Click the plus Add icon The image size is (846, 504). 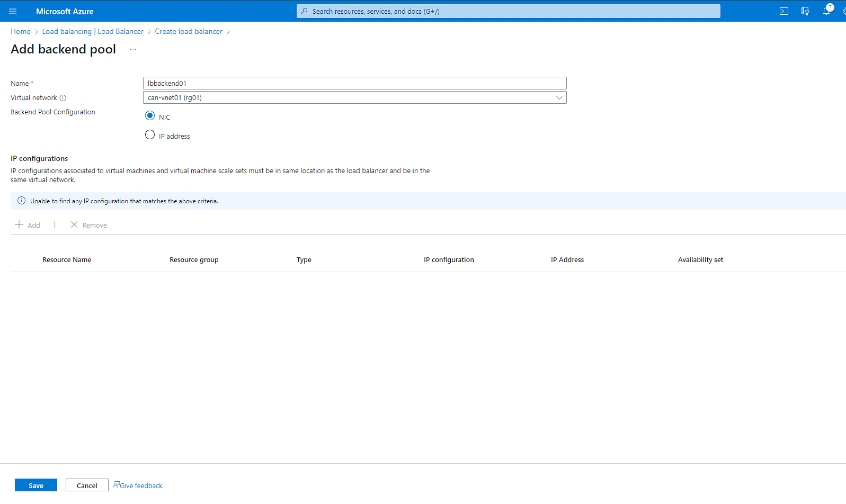(x=19, y=224)
